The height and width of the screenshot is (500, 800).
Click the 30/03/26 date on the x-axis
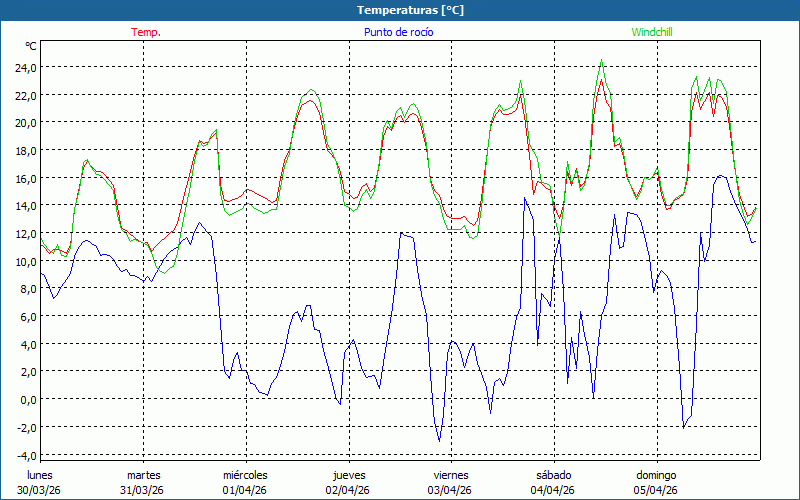pyautogui.click(x=40, y=490)
